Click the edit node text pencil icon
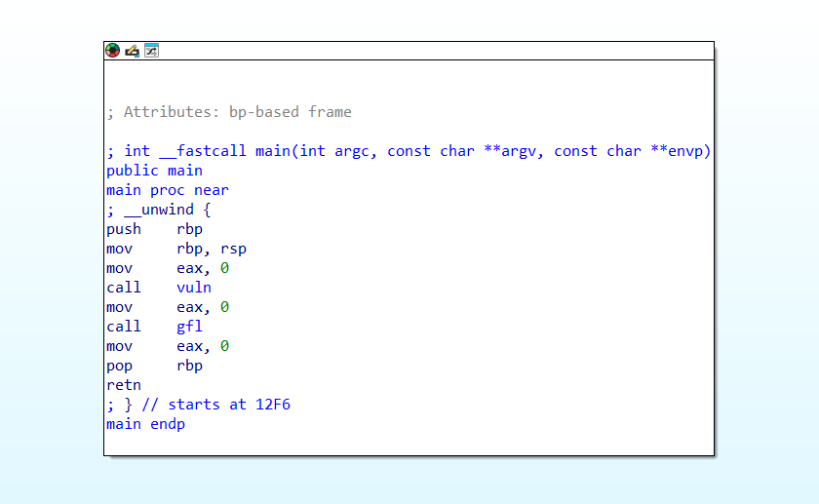Screen dimensions: 819x504 (x=133, y=51)
